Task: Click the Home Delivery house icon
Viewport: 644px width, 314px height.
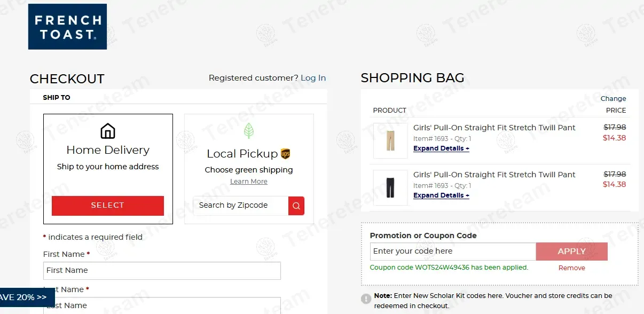Action: 108,131
